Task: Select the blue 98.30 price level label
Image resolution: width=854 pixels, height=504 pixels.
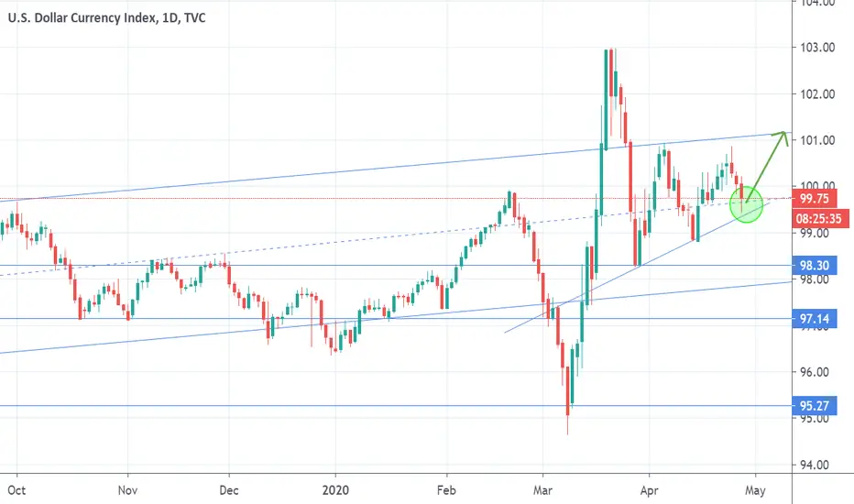Action: click(814, 266)
